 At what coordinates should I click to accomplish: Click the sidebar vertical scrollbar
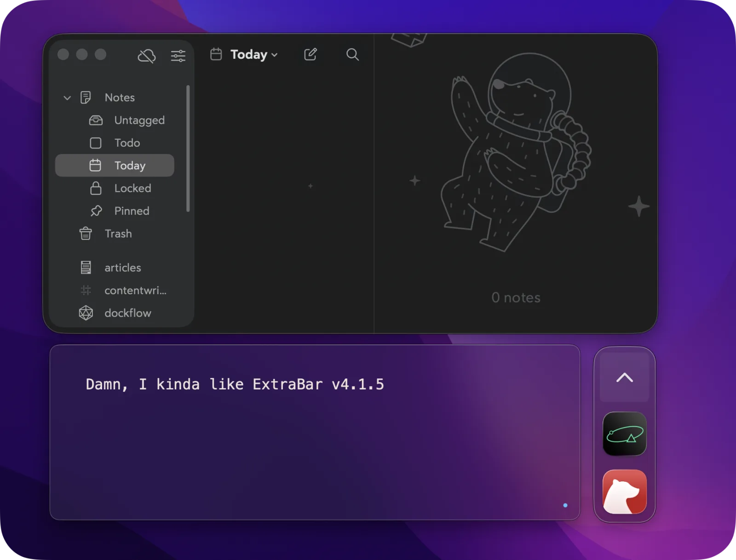click(x=188, y=149)
